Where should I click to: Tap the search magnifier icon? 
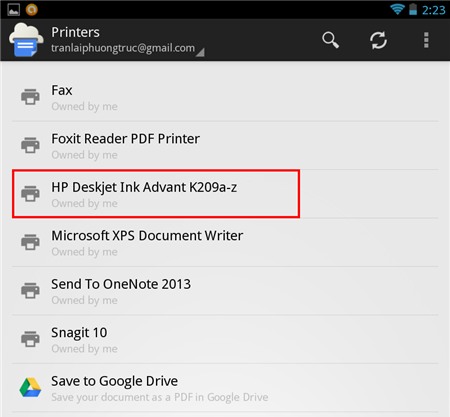point(330,40)
